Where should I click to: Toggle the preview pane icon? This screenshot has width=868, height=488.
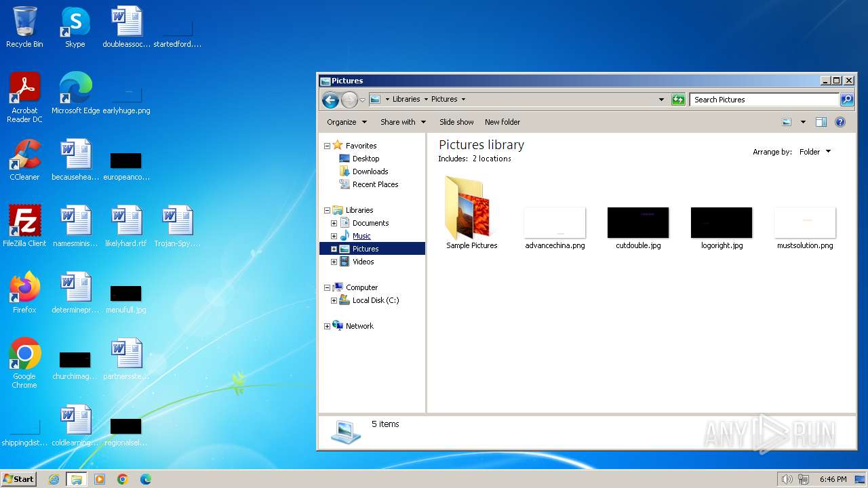[821, 122]
